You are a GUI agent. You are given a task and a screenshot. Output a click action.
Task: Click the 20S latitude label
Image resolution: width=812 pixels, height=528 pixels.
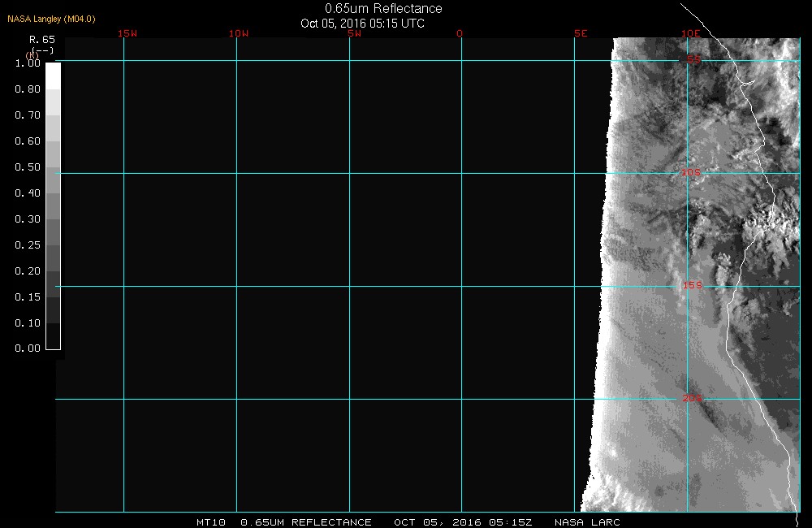[x=693, y=399]
